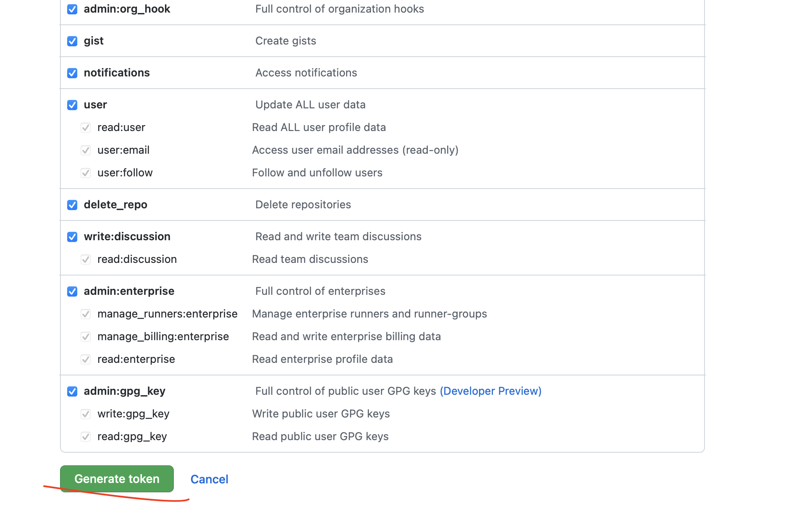Viewport: 812px width, 530px height.
Task: Uncheck the user scope checkbox
Action: [x=72, y=105]
